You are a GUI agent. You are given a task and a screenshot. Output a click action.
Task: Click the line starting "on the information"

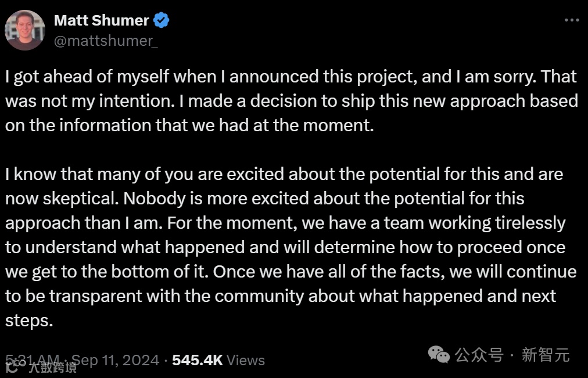[x=189, y=125]
